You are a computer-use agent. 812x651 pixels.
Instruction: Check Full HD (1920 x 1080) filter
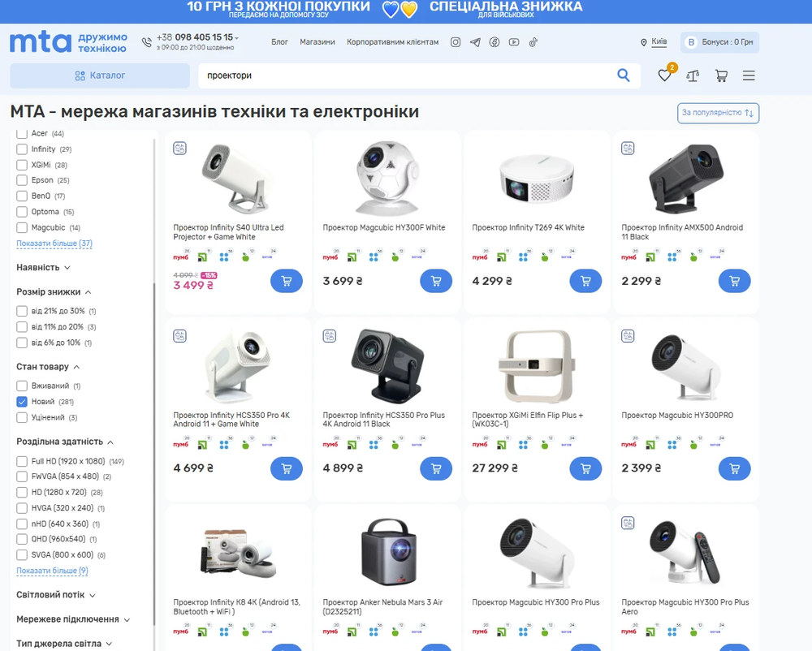point(22,461)
